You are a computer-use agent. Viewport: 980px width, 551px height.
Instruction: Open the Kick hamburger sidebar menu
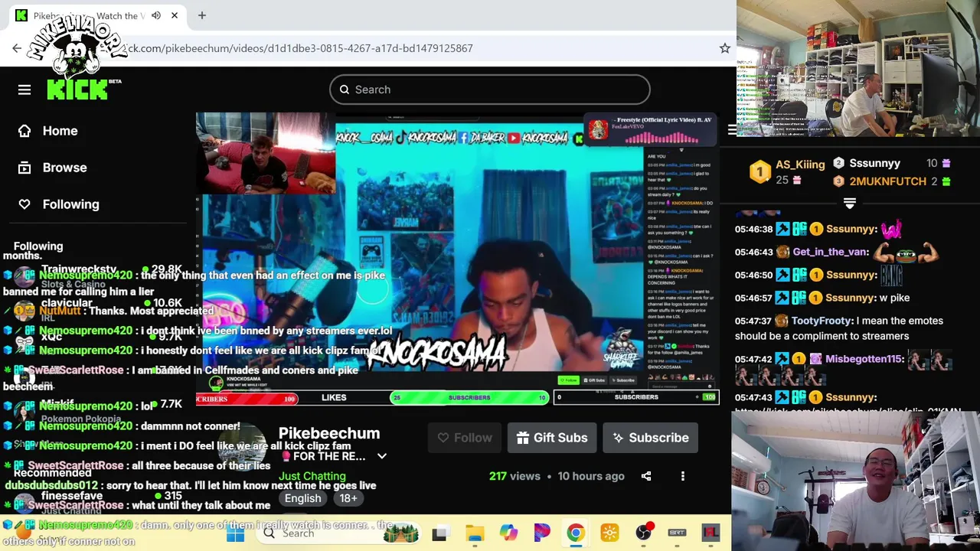[24, 90]
